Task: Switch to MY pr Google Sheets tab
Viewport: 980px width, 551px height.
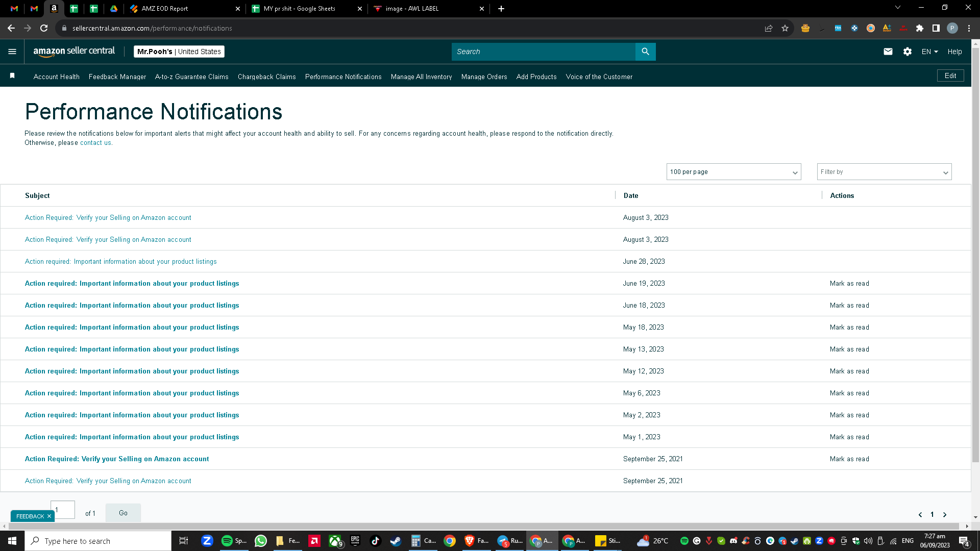Action: 301,9
